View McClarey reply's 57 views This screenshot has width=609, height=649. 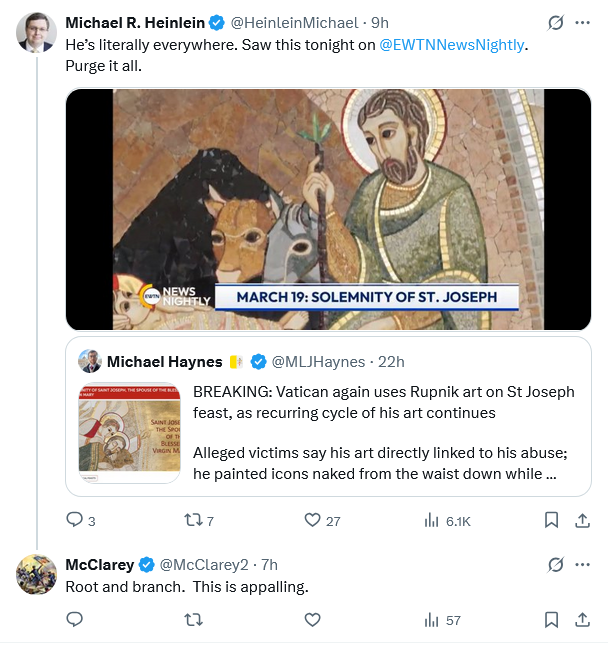click(442, 620)
